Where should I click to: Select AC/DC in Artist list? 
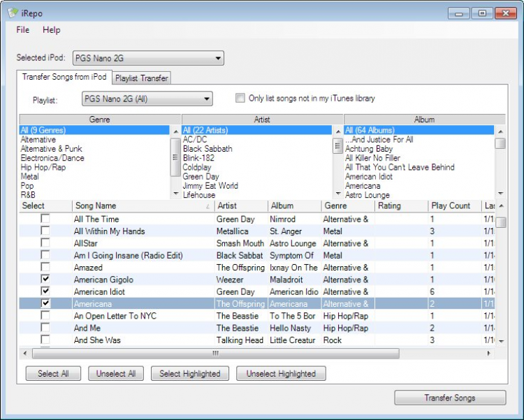[256, 140]
